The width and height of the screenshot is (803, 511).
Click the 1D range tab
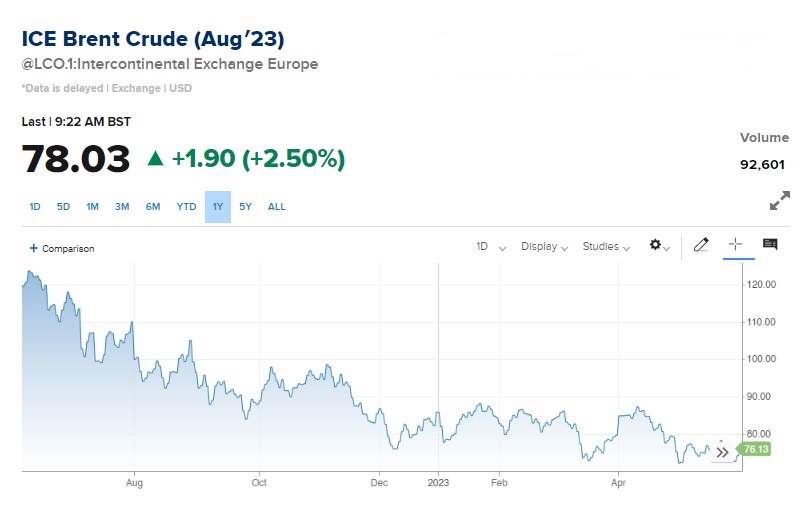pos(35,207)
